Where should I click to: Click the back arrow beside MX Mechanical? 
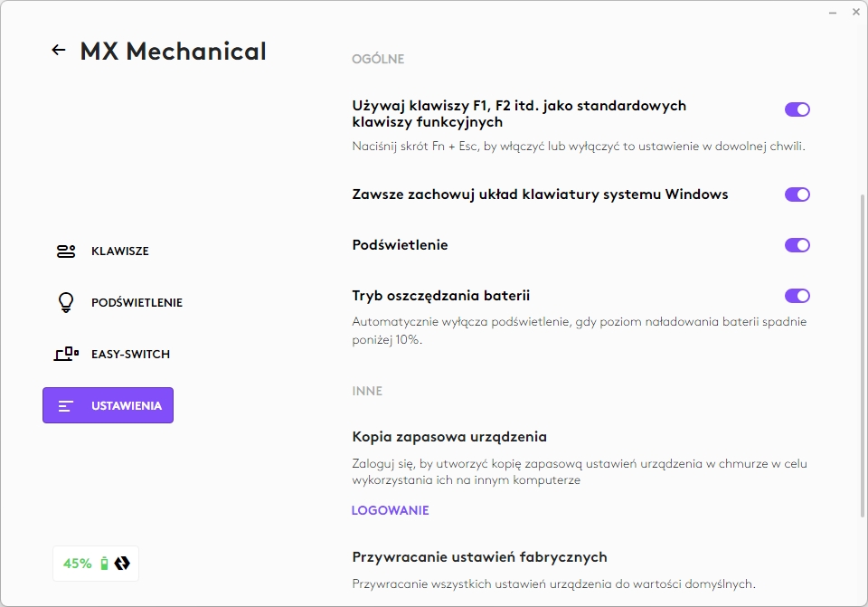tap(59, 51)
